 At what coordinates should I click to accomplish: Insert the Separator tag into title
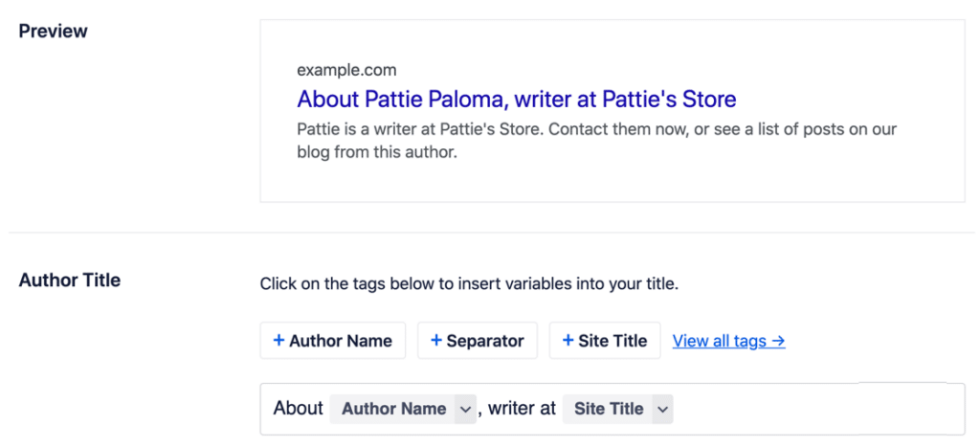(x=478, y=341)
